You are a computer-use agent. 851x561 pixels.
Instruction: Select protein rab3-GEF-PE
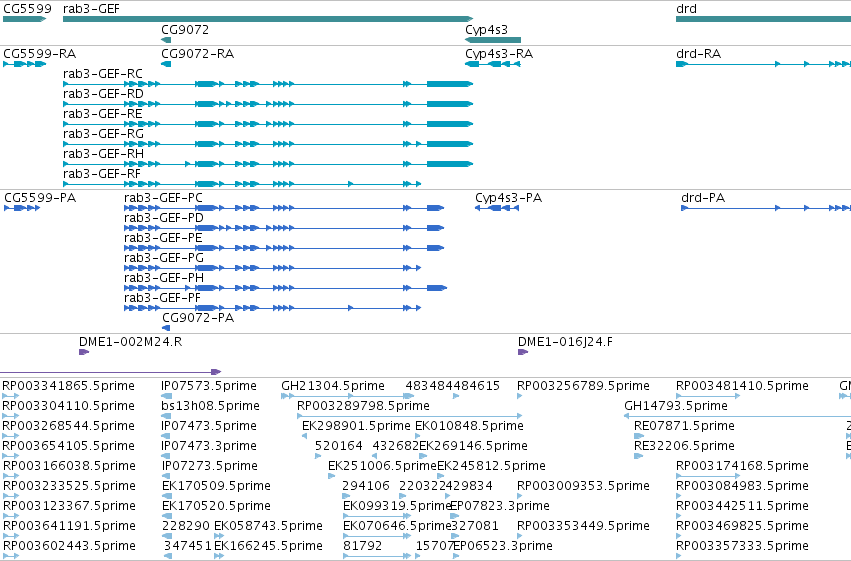163,238
